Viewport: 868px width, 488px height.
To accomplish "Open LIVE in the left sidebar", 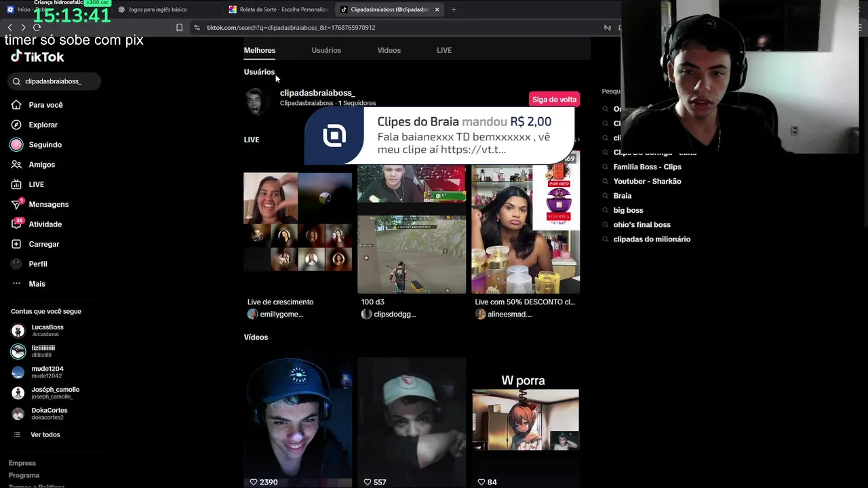I will [36, 184].
